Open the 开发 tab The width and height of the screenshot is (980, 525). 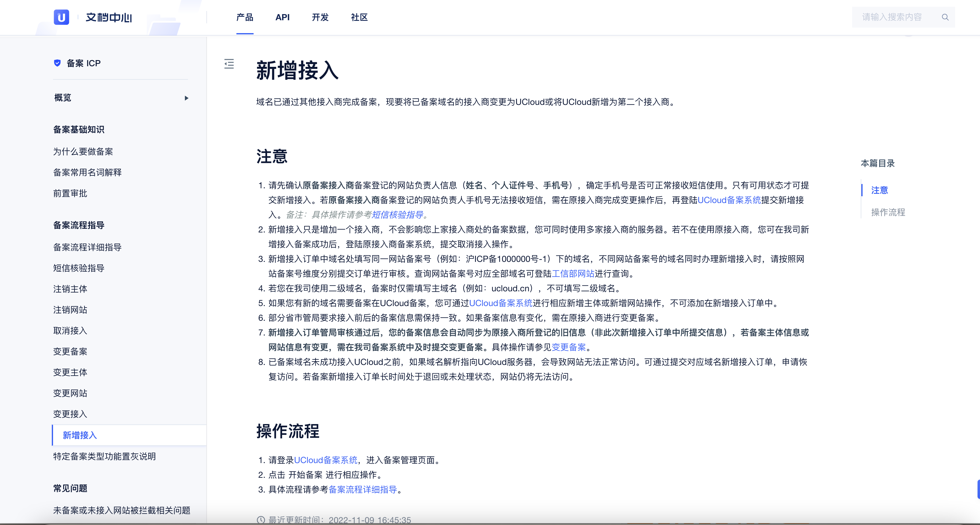pos(320,17)
